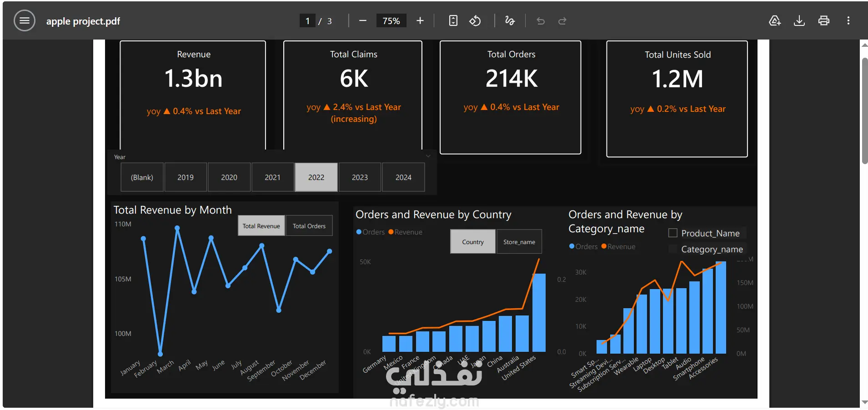The height and width of the screenshot is (410, 868).
Task: Click orange Revenue legend dot in Country chart
Action: click(391, 232)
